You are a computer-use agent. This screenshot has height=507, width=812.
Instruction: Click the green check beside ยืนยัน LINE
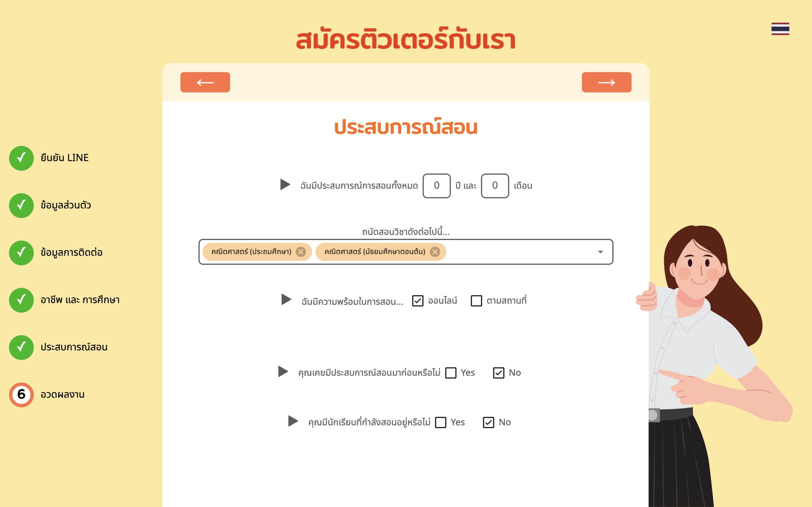21,158
